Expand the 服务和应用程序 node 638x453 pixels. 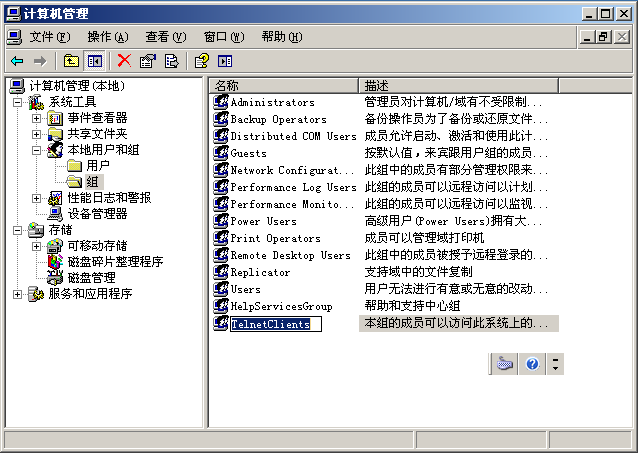point(17,294)
